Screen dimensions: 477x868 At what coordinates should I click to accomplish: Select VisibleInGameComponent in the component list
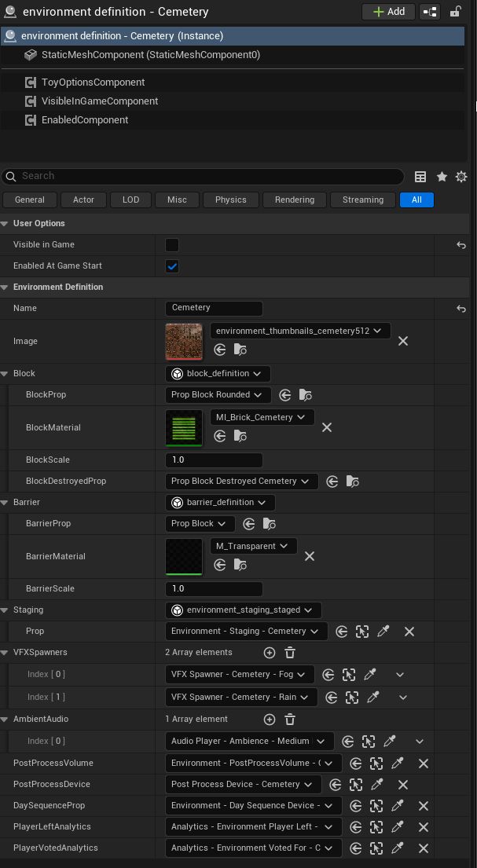233,101
